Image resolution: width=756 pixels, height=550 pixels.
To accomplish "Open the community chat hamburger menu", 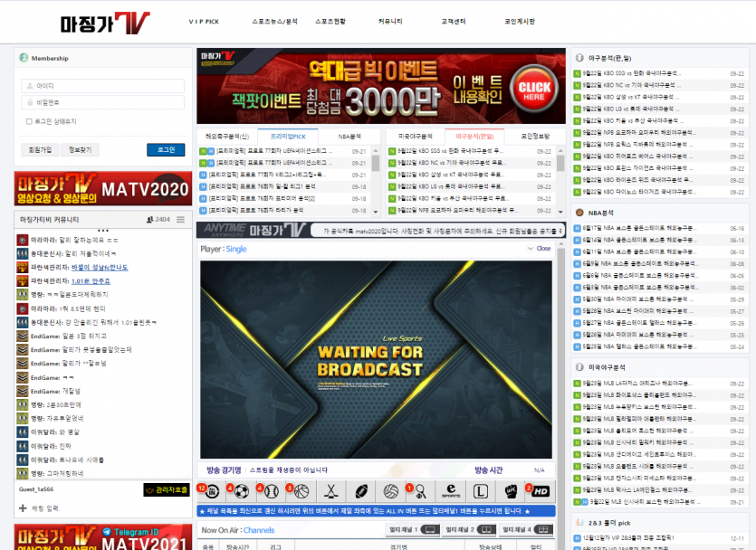I will point(180,220).
